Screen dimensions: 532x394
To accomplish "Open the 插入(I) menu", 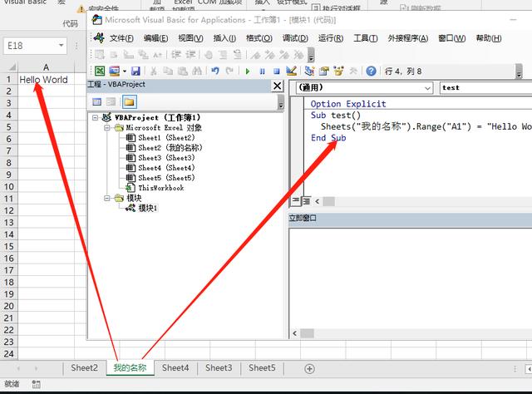I will (224, 38).
